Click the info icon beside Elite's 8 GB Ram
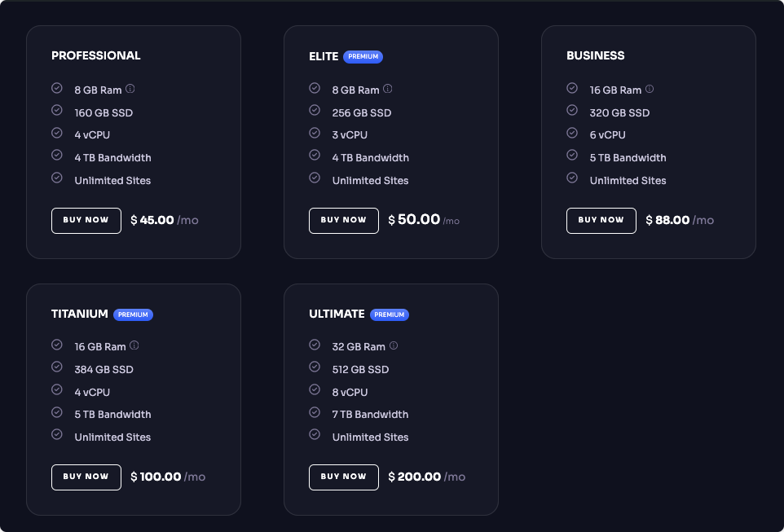 point(388,89)
